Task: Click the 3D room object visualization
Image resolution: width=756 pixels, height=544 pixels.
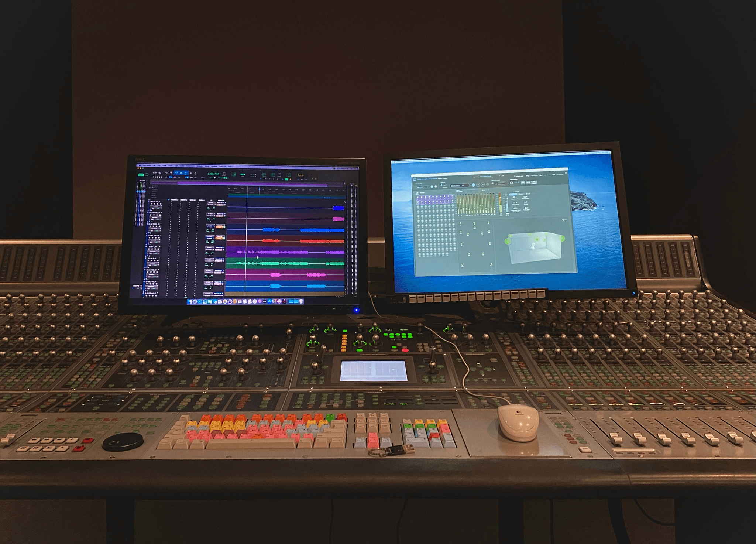Action: click(534, 248)
